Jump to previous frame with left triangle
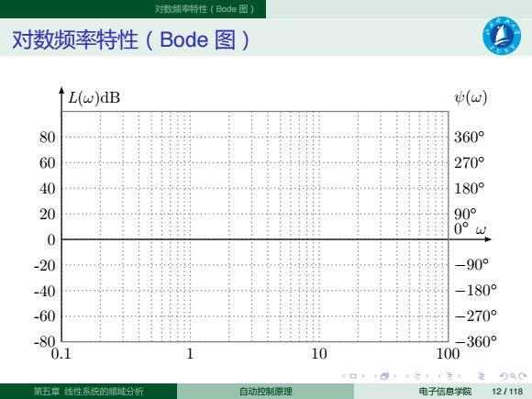532x399 pixels. click(x=375, y=376)
